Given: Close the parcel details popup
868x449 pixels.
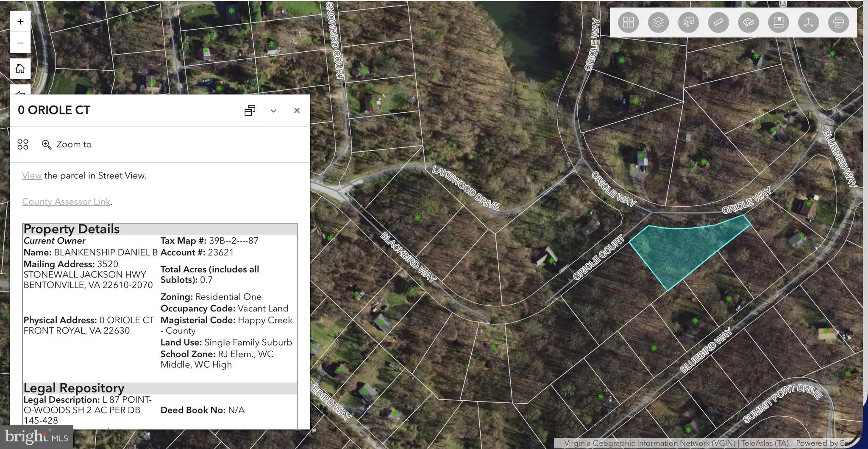Looking at the screenshot, I should pyautogui.click(x=297, y=111).
